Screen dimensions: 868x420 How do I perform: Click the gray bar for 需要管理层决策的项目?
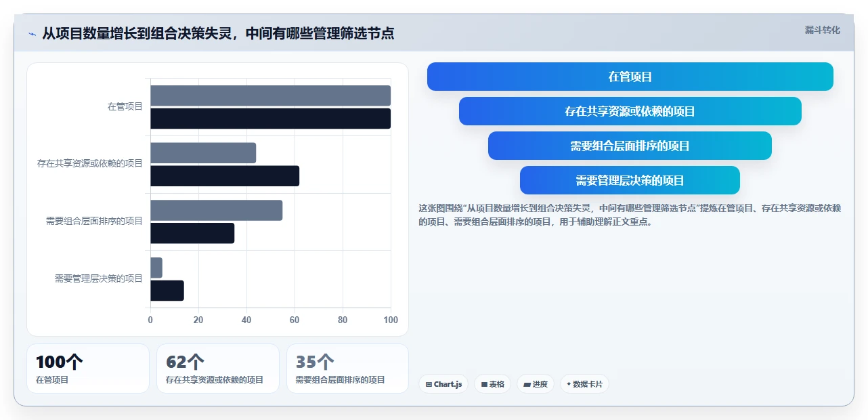tap(156, 268)
